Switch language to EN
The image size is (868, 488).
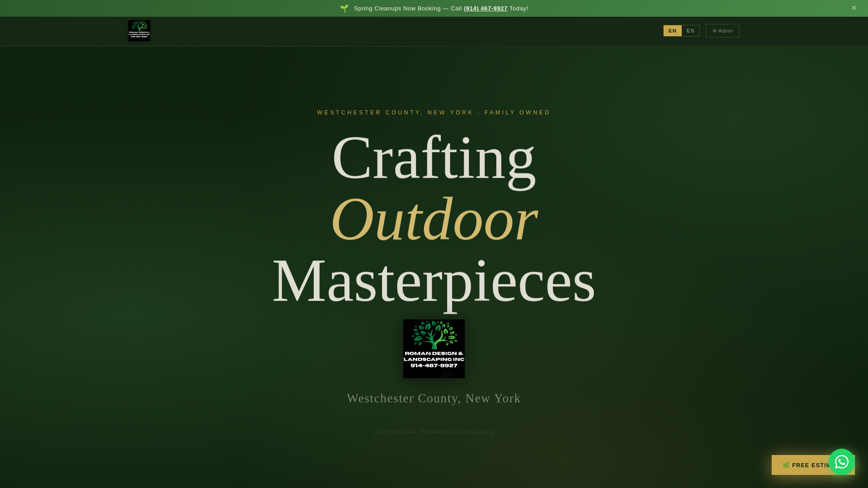tap(672, 31)
